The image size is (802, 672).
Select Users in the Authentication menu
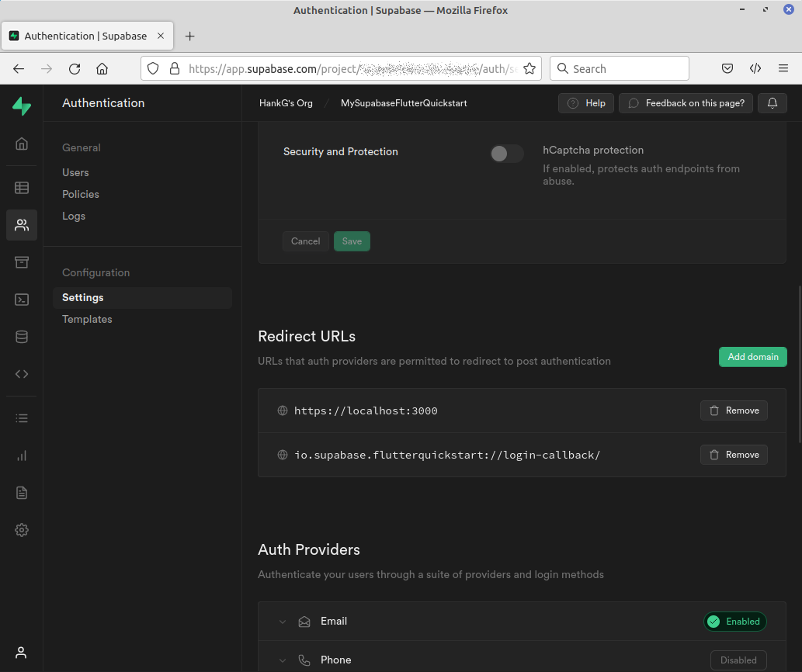(x=75, y=172)
